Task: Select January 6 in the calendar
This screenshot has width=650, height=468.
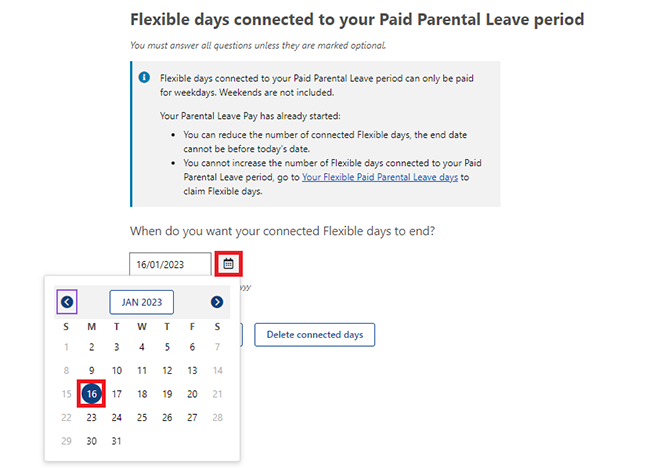Action: click(x=192, y=347)
